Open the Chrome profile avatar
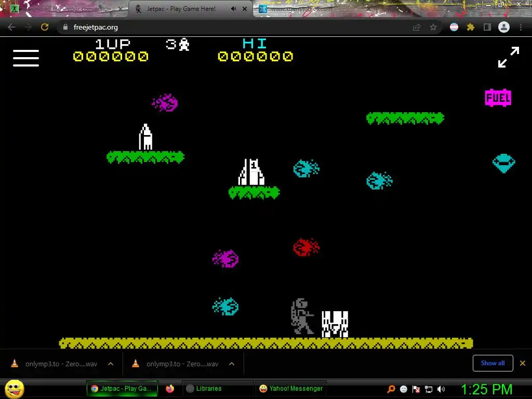 tap(504, 27)
